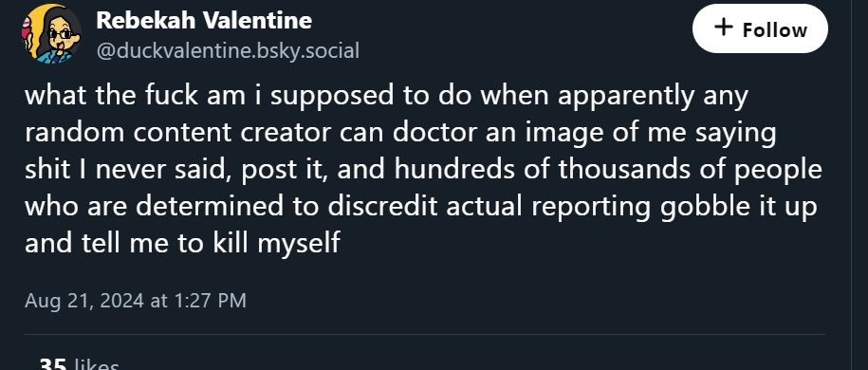The width and height of the screenshot is (868, 370).
Task: Click the plus icon inside Follow button
Action: 724,28
